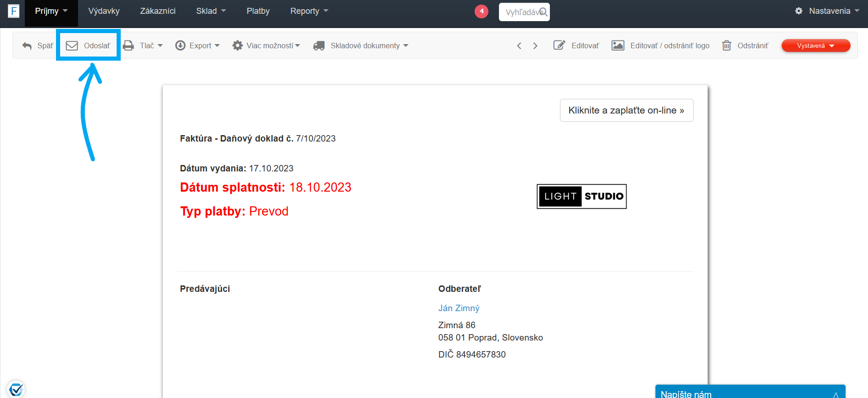This screenshot has width=868, height=398.
Task: Click the due date 18.10.2023
Action: 320,187
